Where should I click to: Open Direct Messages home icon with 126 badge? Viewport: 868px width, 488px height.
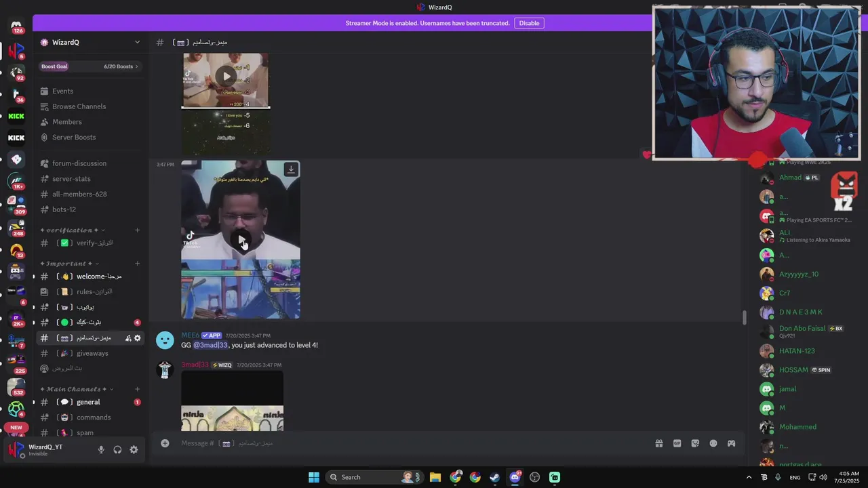16,26
